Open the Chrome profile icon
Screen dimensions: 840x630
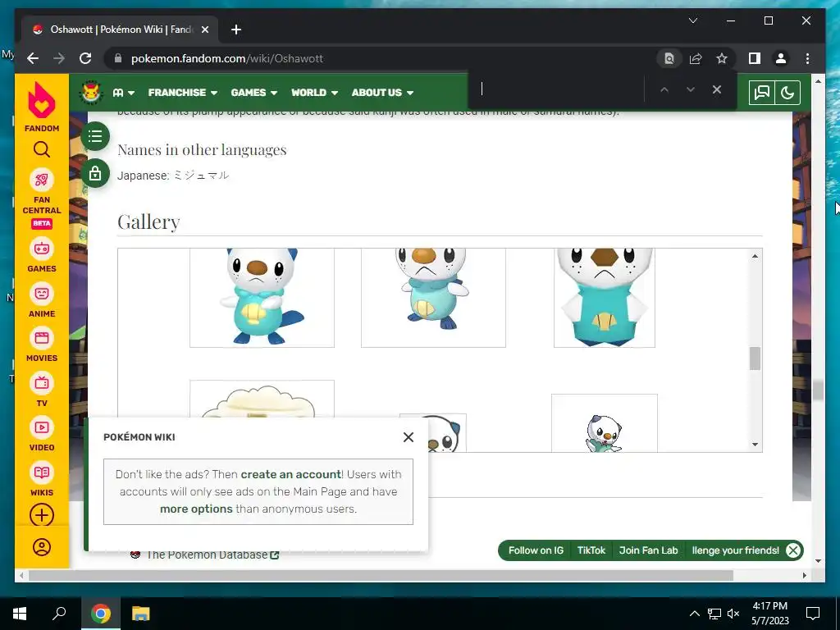tap(781, 58)
